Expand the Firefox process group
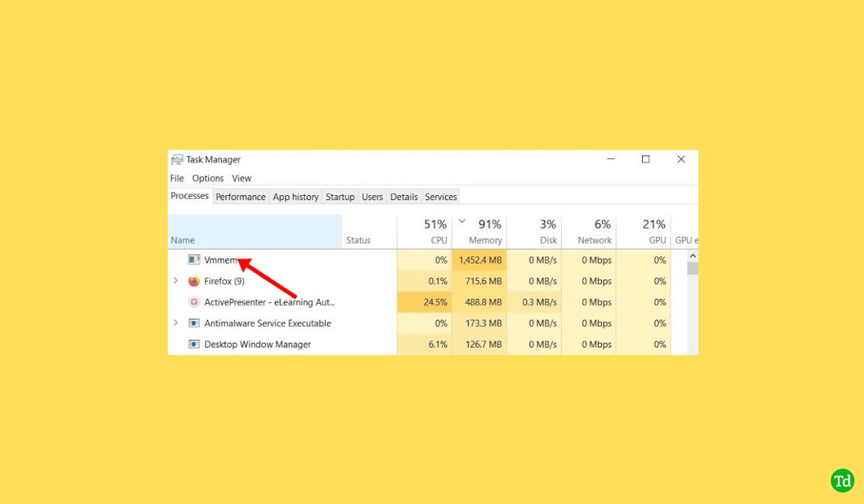This screenshot has width=864, height=504. coord(176,281)
